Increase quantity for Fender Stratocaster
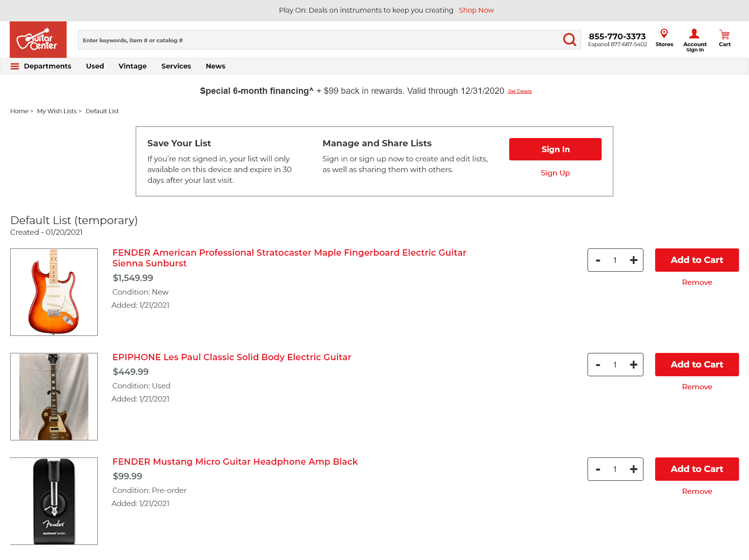 (633, 260)
